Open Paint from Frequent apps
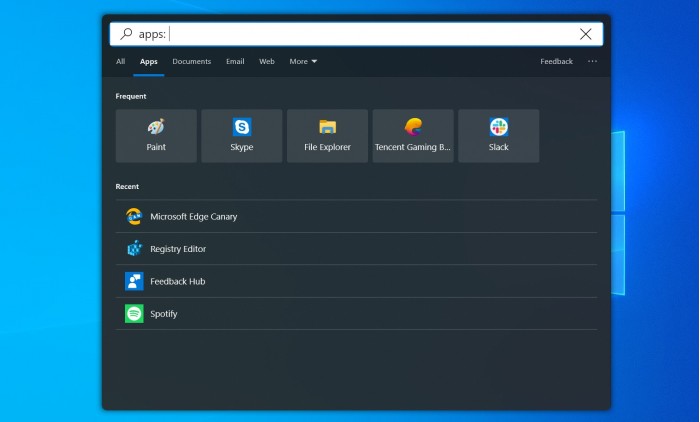This screenshot has width=700, height=422. (x=156, y=136)
